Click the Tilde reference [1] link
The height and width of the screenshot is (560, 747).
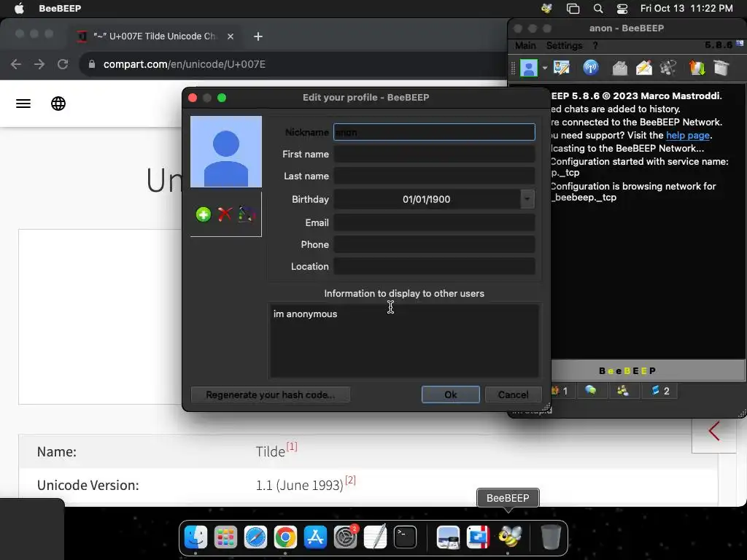292,447
